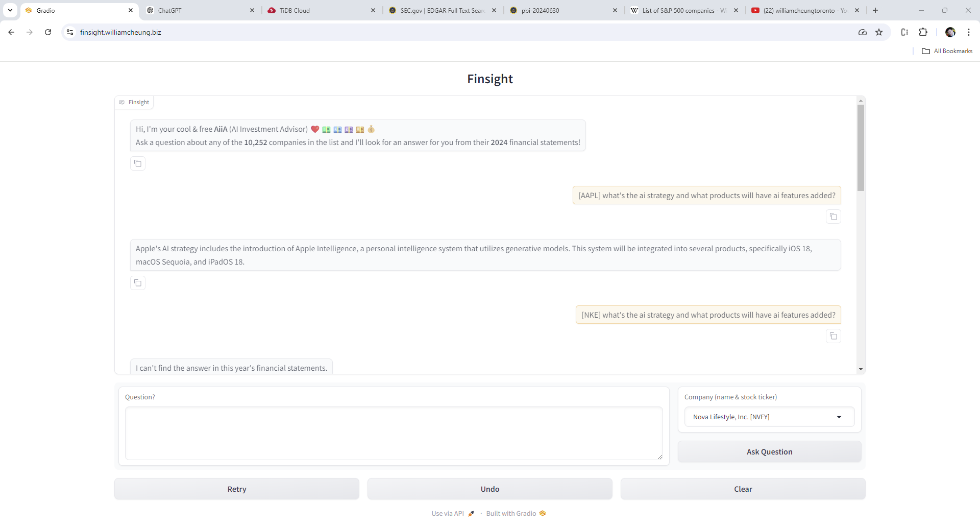The height and width of the screenshot is (527, 980).
Task: Select the Nova Lifestyle company field
Action: (x=769, y=417)
